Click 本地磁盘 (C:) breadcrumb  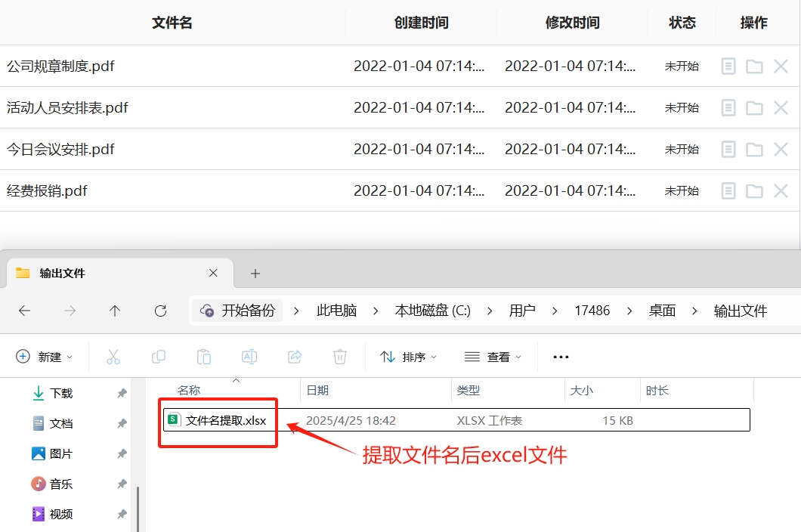coord(433,311)
